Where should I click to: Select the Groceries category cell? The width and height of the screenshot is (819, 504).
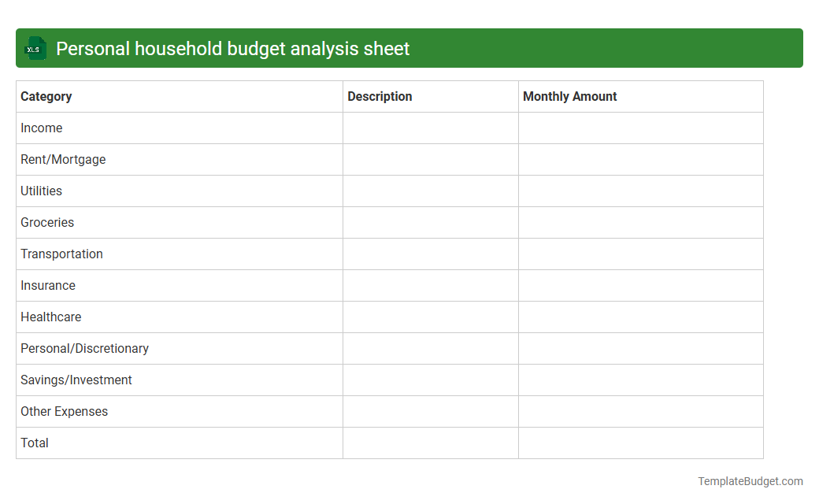tap(47, 222)
